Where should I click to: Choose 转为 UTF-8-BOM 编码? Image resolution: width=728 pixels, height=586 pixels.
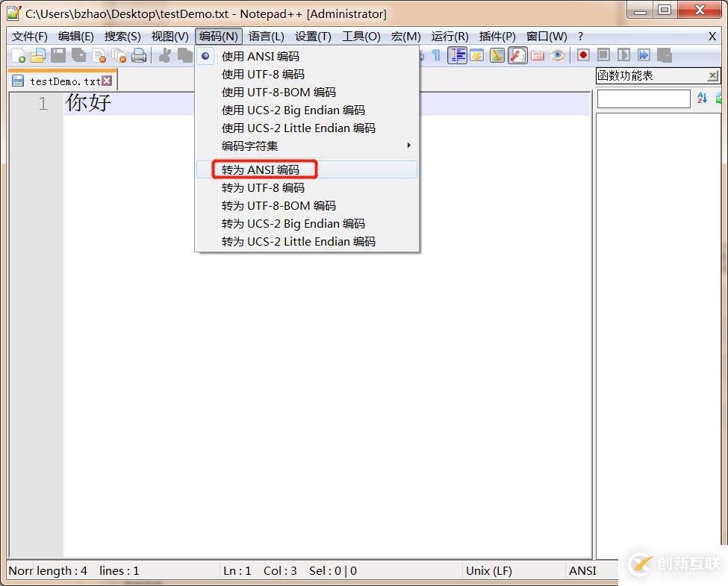click(307, 205)
